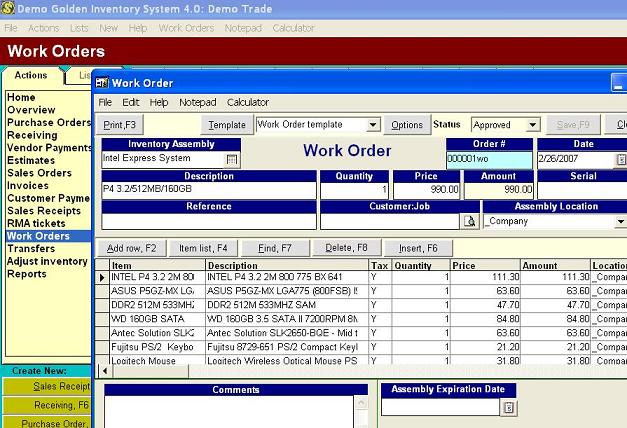Open Inventory Assembly item picker icon
627x428 pixels.
[232, 160]
